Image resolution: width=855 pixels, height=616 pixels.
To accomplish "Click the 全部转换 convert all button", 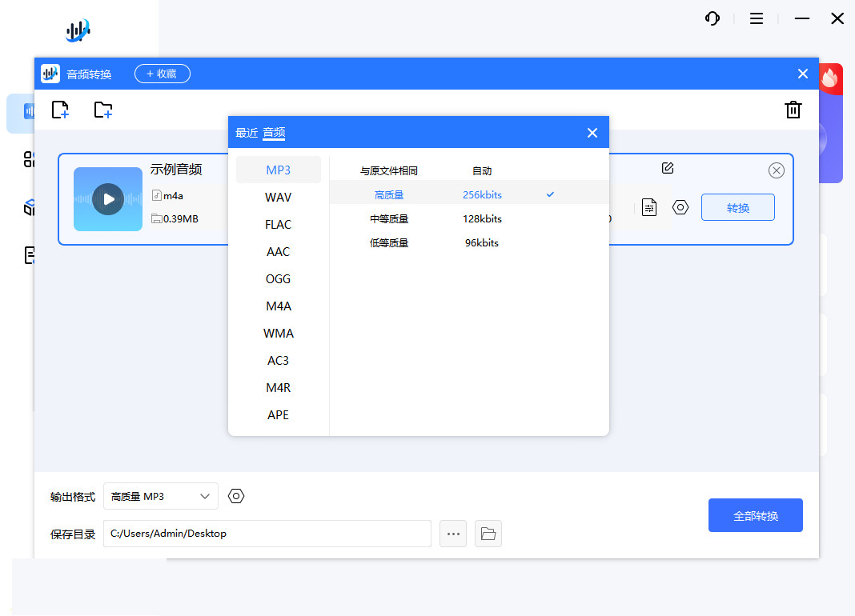I will 755,514.
